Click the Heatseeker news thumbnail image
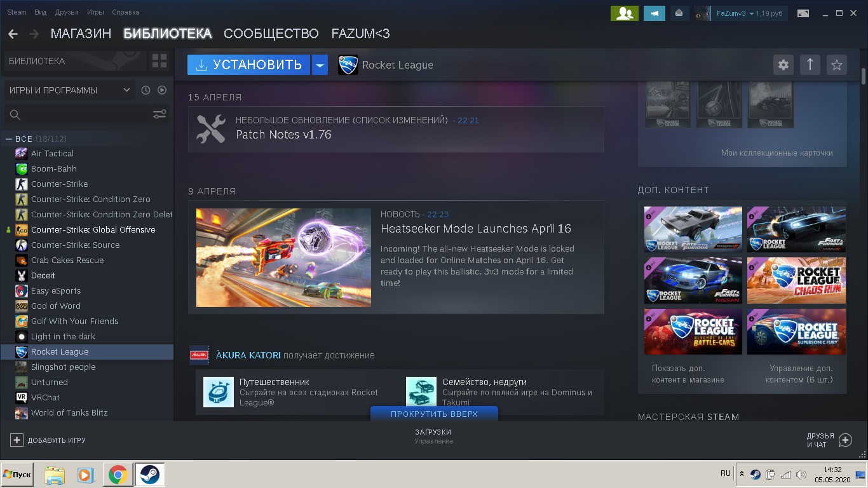868x488 pixels. (283, 257)
